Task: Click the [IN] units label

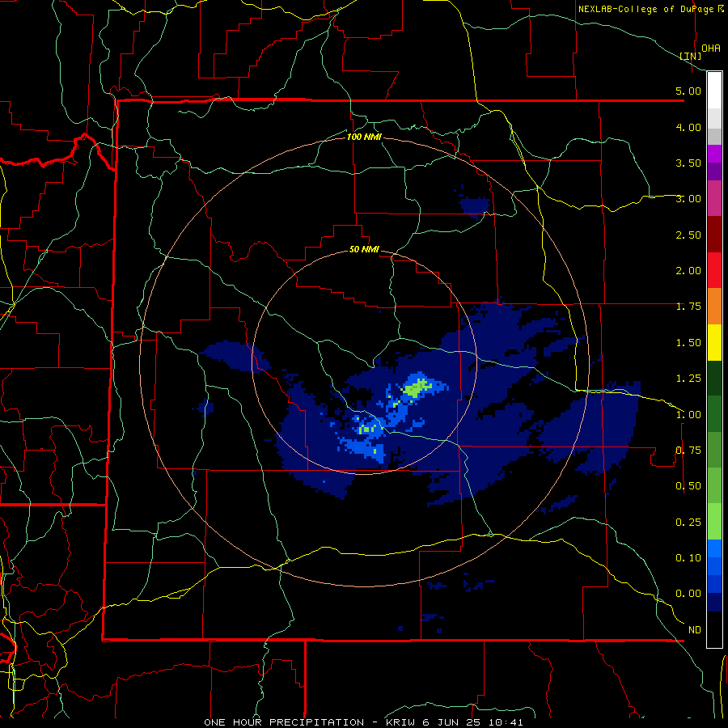Action: point(691,56)
